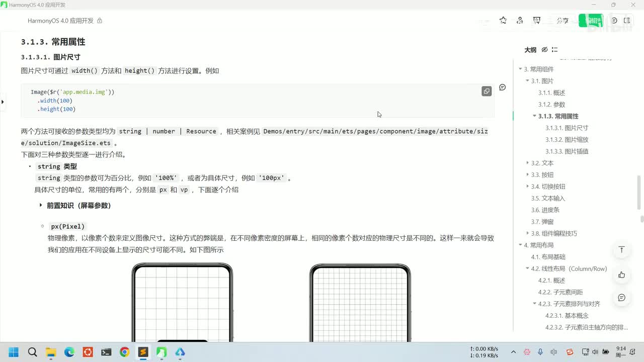The width and height of the screenshot is (644, 362).
Task: Jump to 3.1.3.3. 图片插值 outline entry
Action: (x=567, y=151)
